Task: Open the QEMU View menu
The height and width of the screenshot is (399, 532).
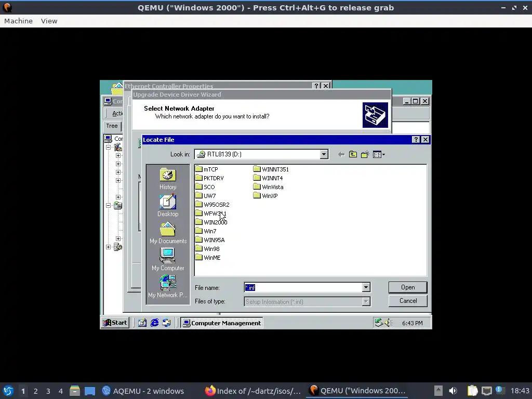Action: coord(49,21)
